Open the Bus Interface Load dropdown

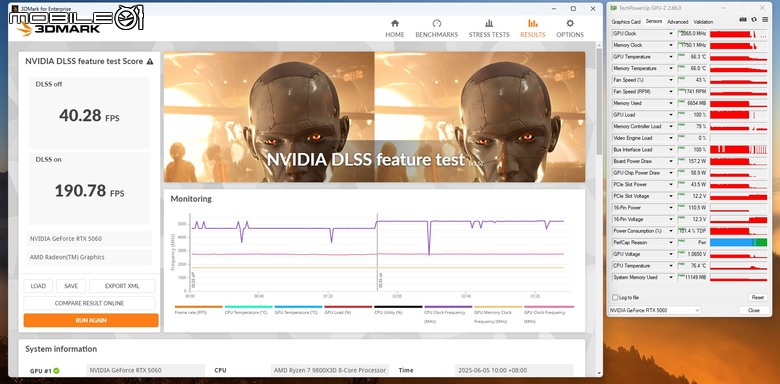click(671, 150)
